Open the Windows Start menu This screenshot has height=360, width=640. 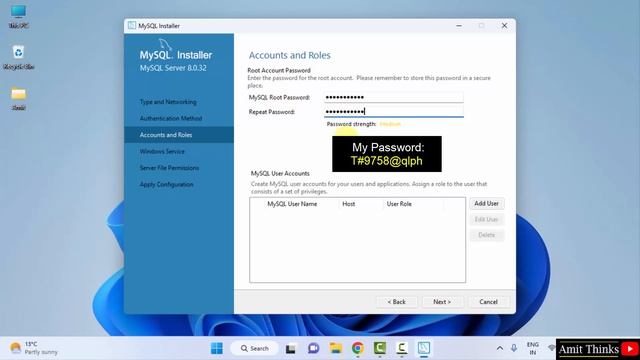tap(217, 348)
